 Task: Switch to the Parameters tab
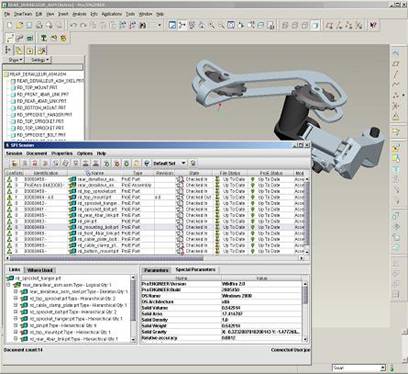click(x=156, y=270)
